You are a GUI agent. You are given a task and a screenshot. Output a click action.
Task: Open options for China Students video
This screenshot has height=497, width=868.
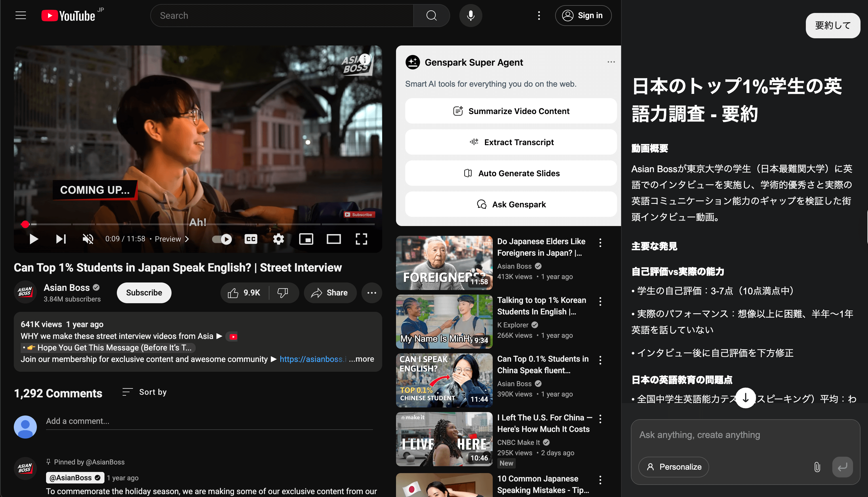click(x=600, y=360)
